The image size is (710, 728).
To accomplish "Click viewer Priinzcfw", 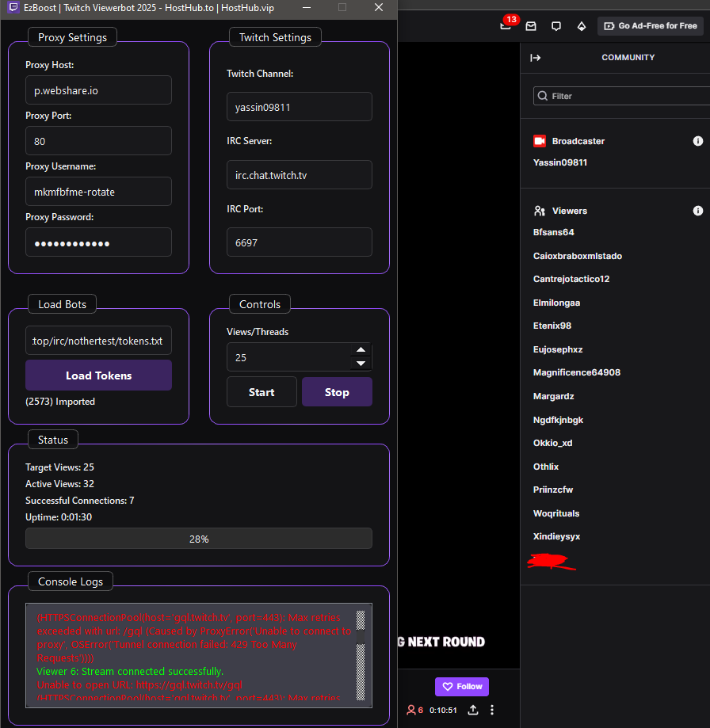I will (553, 490).
